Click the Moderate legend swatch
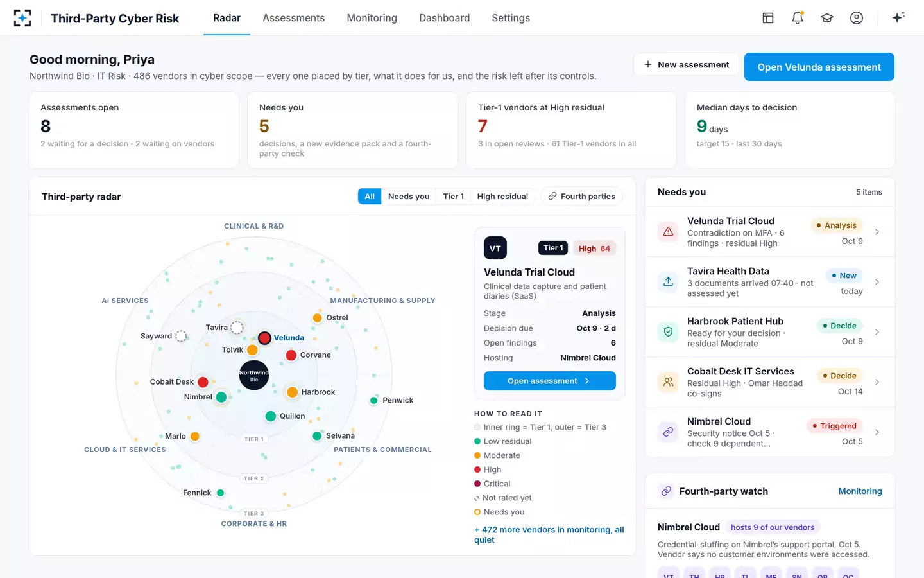 pos(477,455)
